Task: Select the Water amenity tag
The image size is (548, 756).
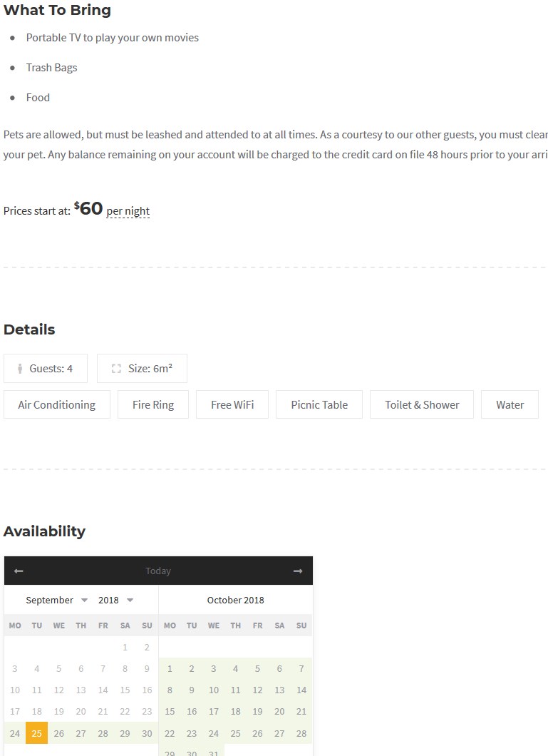Action: coord(510,404)
